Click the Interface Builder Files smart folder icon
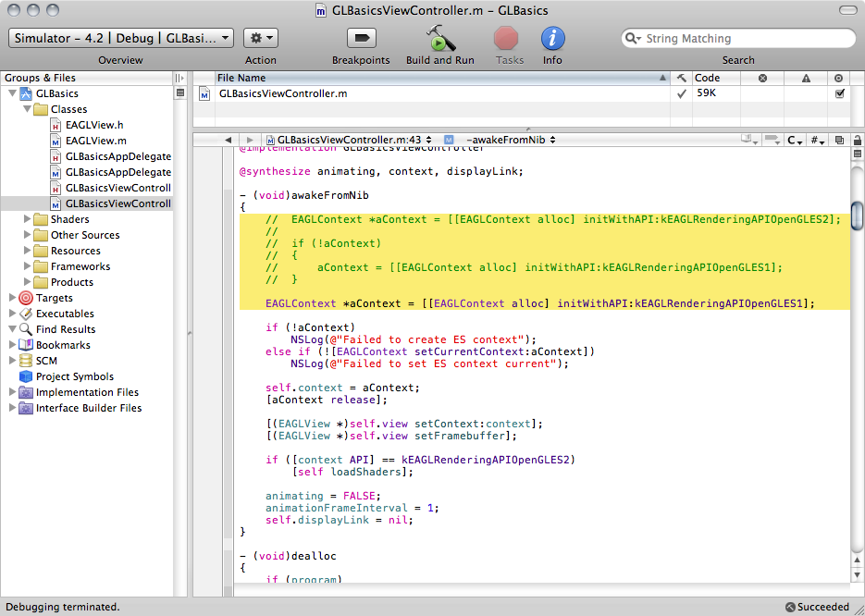 (25, 408)
